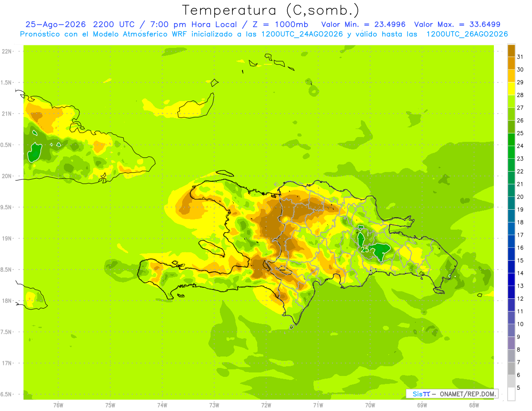Click the '18N' latitude axis label
This screenshot has height=411, width=532.
coord(8,301)
